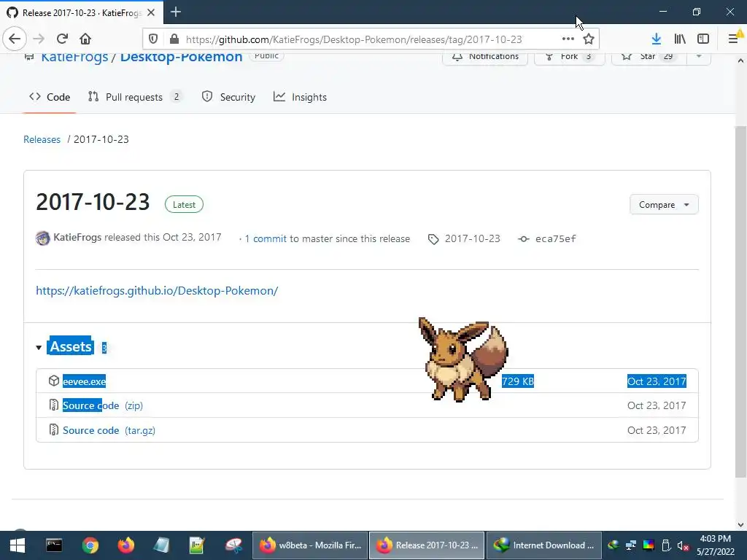Click the Latest release badge

pos(184,205)
